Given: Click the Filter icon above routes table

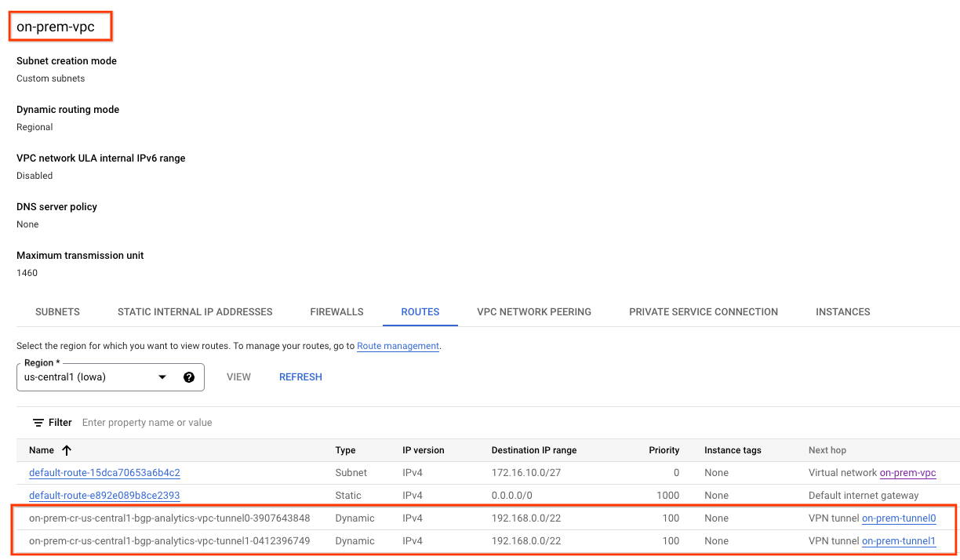Looking at the screenshot, I should click(x=38, y=423).
